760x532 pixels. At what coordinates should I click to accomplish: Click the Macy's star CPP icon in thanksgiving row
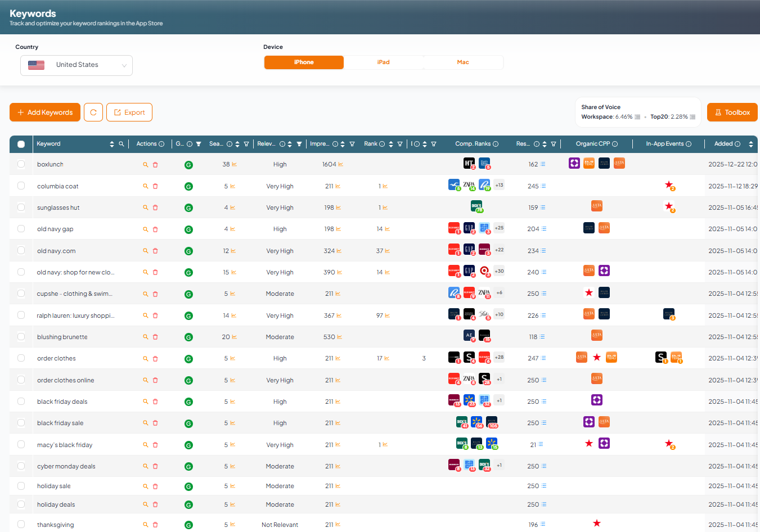point(597,523)
